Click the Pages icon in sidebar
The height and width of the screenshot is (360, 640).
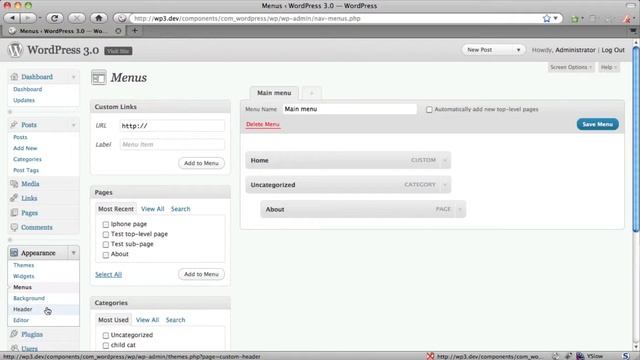pyautogui.click(x=14, y=213)
